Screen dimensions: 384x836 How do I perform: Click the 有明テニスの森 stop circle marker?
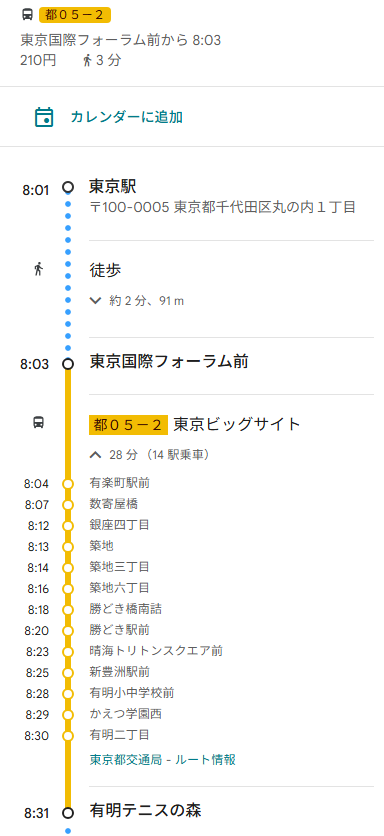(68, 813)
